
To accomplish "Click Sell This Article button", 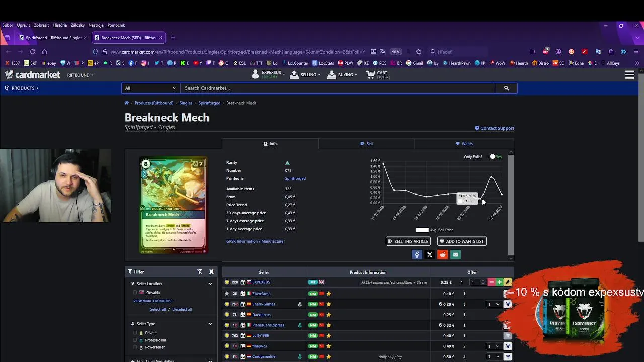I will click(408, 241).
